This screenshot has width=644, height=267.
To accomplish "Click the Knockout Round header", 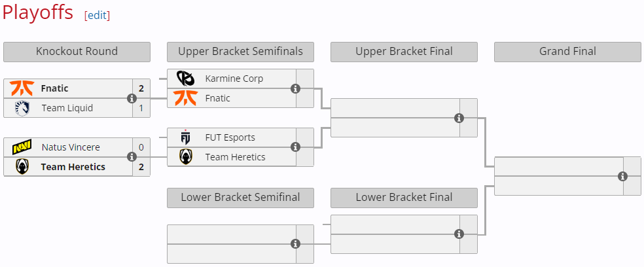I will click(77, 52).
